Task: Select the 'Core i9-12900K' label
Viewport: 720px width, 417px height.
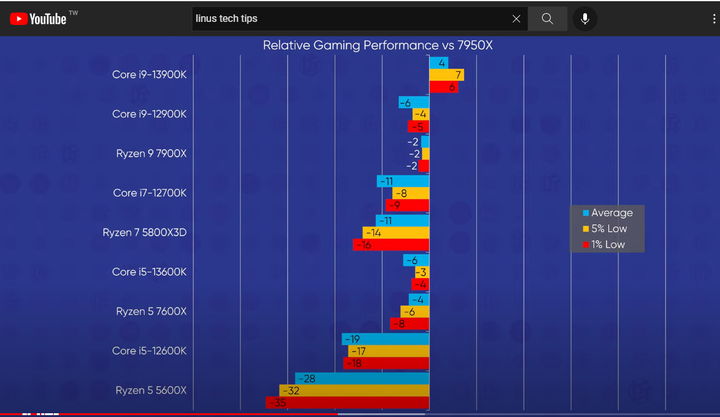Action: point(149,114)
